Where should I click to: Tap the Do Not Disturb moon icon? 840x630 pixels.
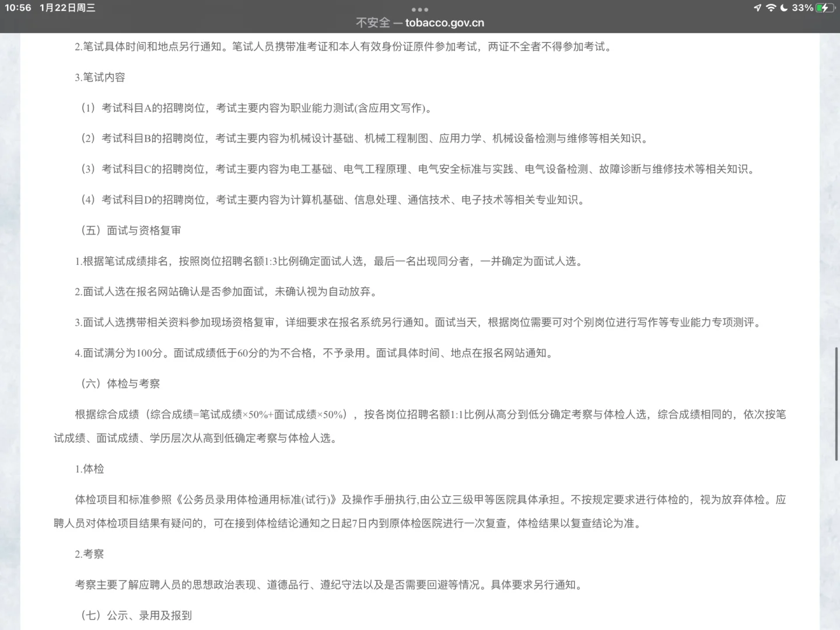[783, 8]
